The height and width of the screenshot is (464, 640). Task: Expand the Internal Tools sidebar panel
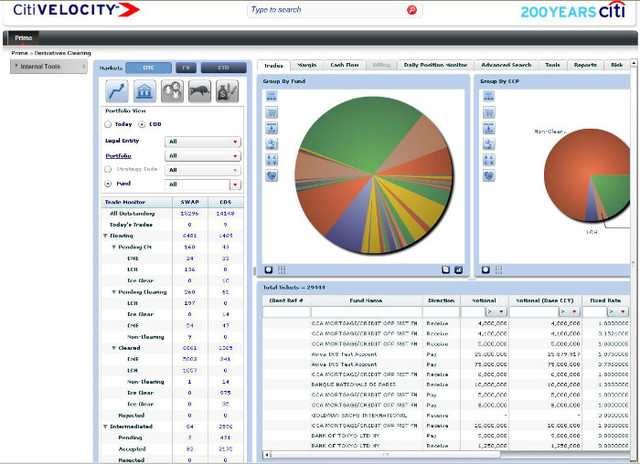click(x=49, y=67)
